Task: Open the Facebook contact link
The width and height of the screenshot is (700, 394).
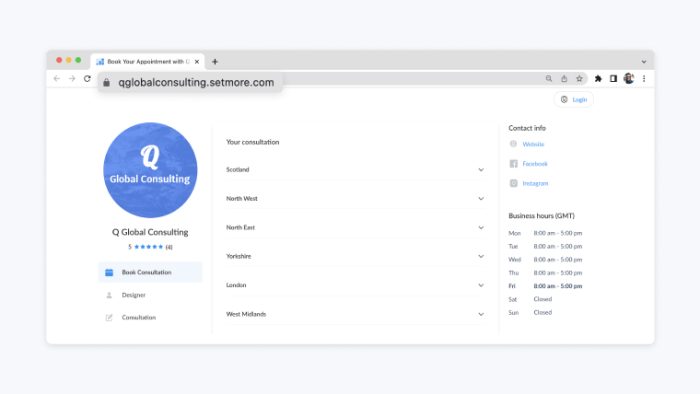Action: coord(535,164)
